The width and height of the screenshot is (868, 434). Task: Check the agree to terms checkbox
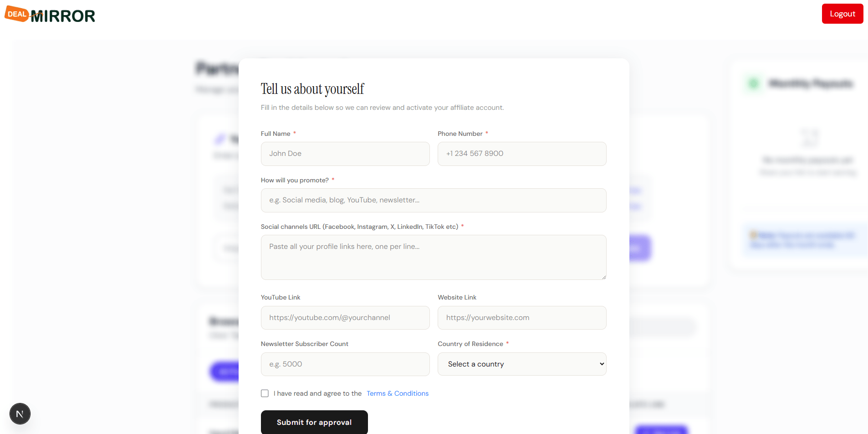[x=265, y=393]
